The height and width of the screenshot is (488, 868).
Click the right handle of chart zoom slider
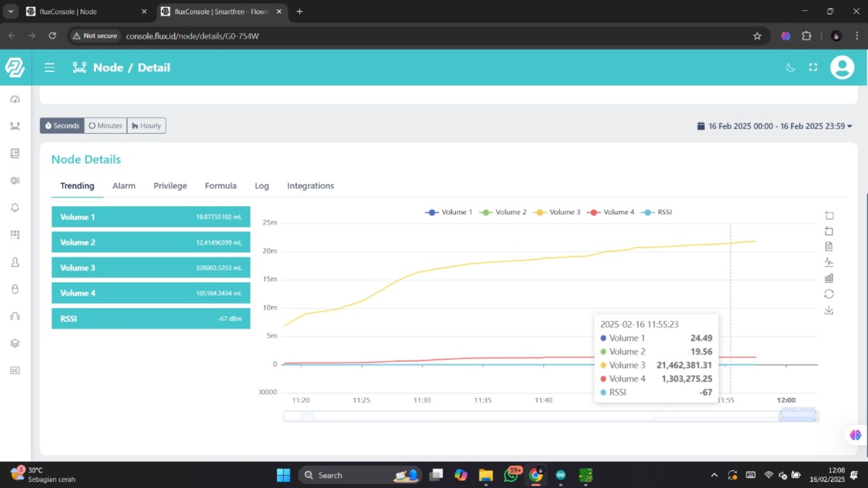(x=816, y=416)
